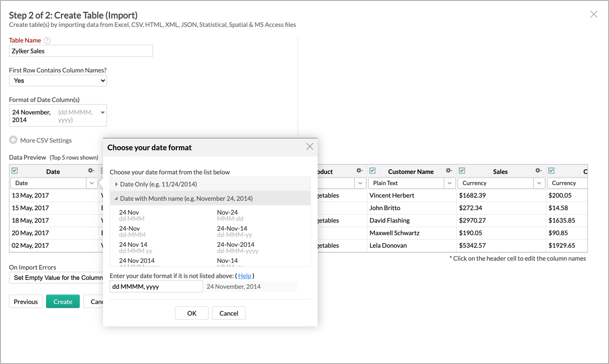The height and width of the screenshot is (364, 609).
Task: Expand the Date Only format section
Action: pyautogui.click(x=117, y=184)
